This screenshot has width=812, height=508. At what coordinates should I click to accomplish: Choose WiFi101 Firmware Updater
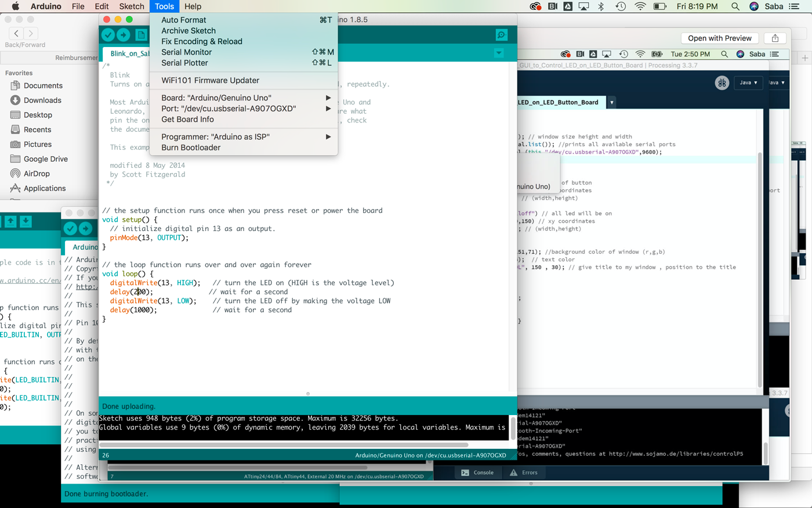pyautogui.click(x=244, y=80)
